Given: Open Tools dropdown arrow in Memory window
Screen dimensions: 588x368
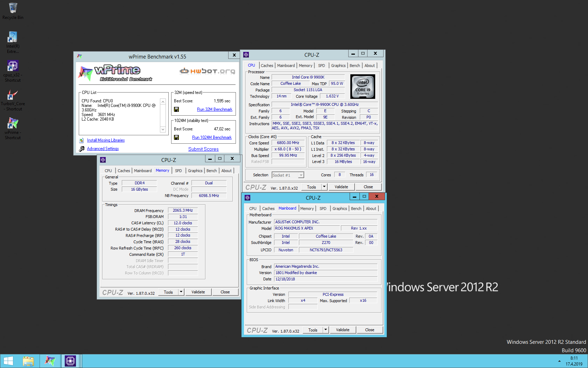Looking at the screenshot, I should click(181, 292).
